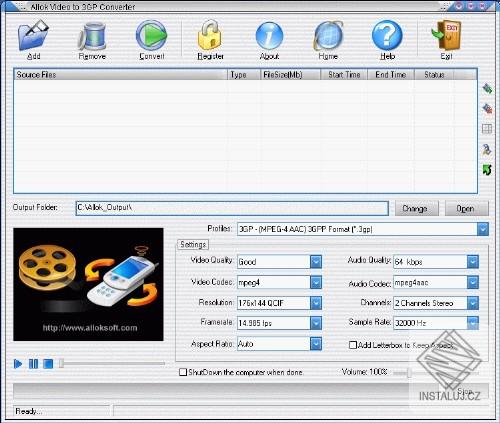The width and height of the screenshot is (500, 423).
Task: Open the Video Codec dropdown
Action: (x=316, y=282)
